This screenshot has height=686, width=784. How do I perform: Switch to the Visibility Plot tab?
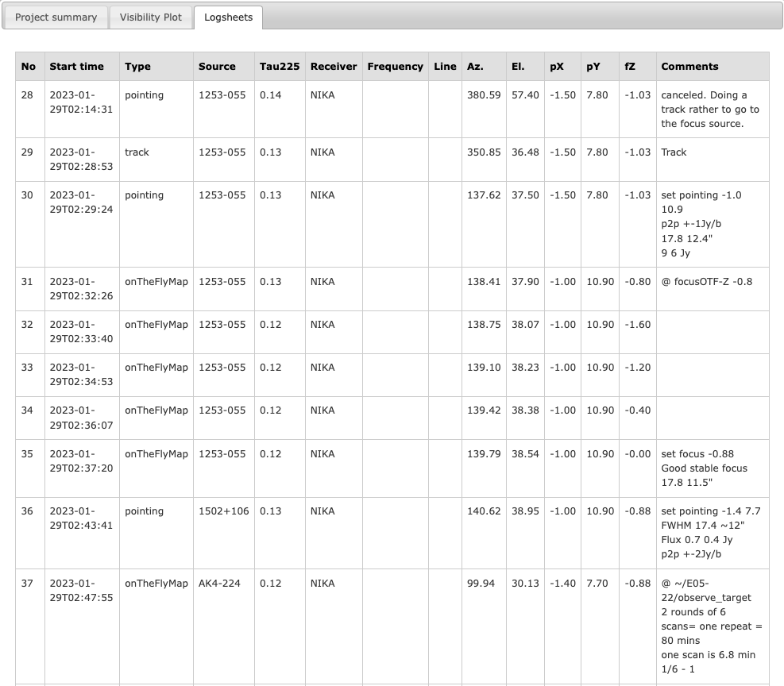pyautogui.click(x=151, y=17)
